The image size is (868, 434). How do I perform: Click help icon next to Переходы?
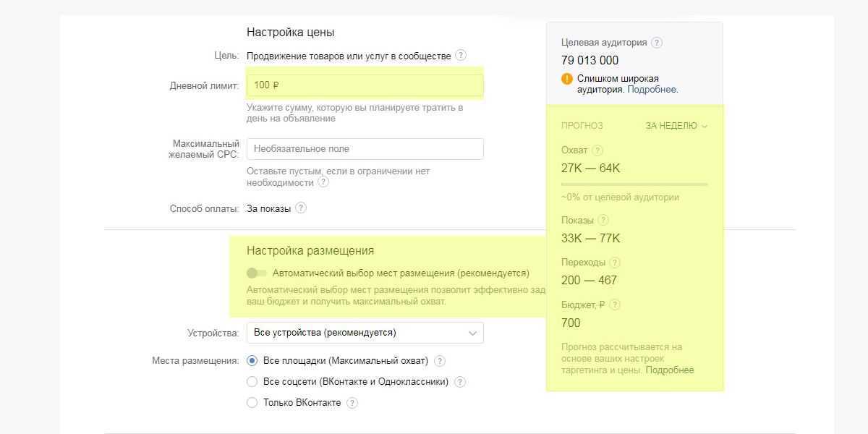(615, 263)
